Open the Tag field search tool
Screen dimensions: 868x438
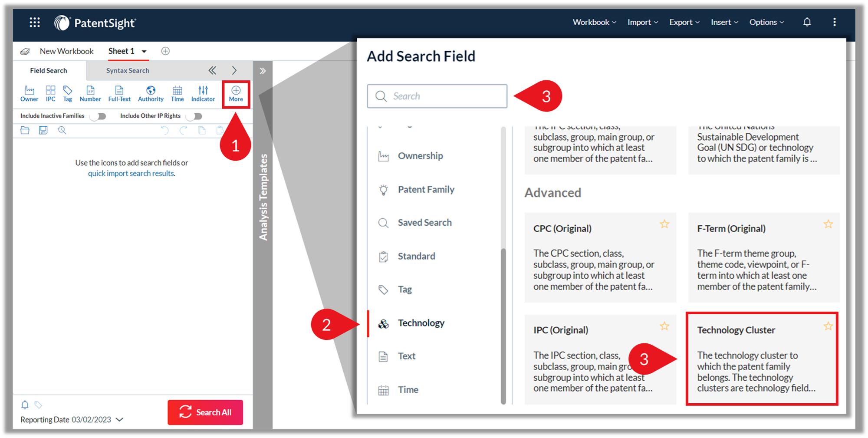click(68, 93)
